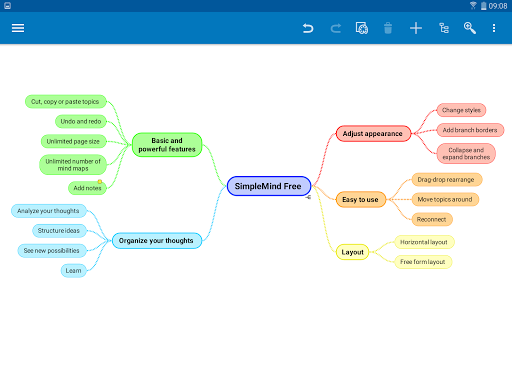512x384 pixels.
Task: Open the hamburger navigation menu
Action: 18,28
